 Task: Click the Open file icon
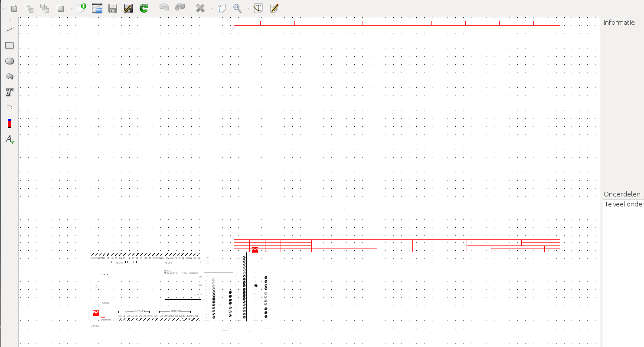coord(97,8)
